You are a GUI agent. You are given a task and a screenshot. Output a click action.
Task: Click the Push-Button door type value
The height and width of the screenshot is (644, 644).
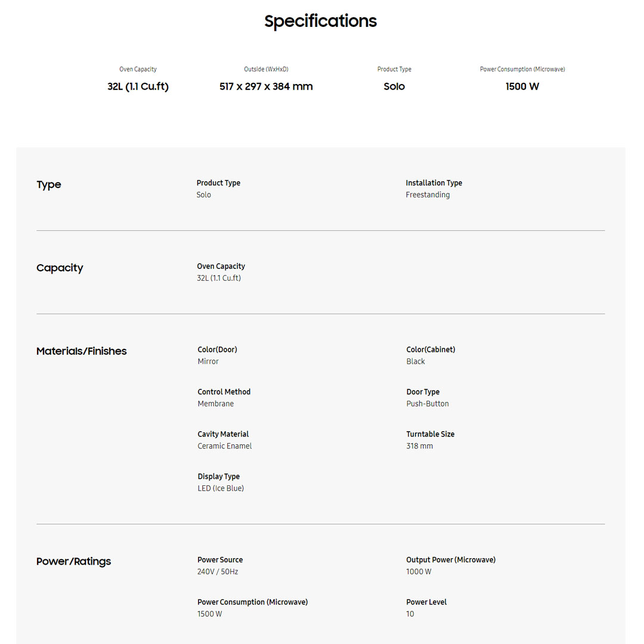point(428,404)
